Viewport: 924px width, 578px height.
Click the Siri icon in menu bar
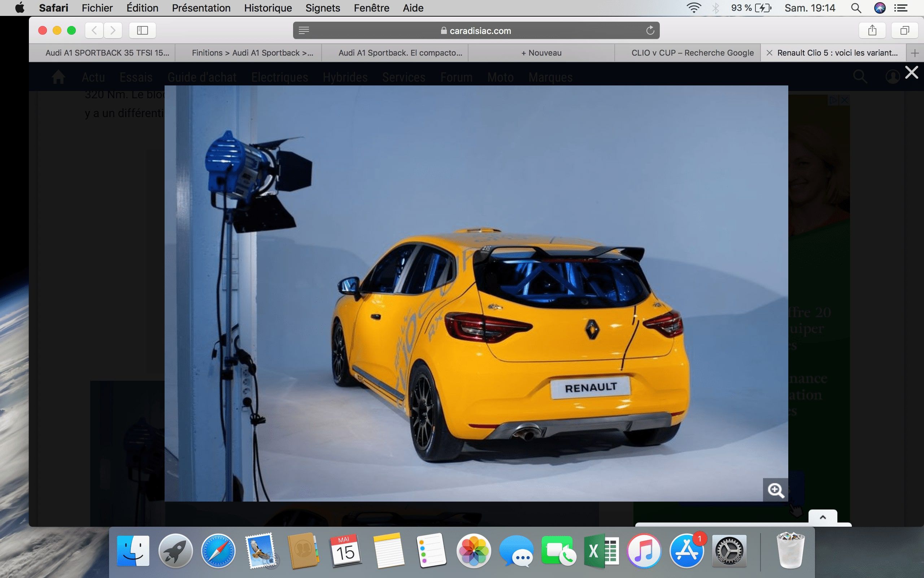tap(880, 8)
